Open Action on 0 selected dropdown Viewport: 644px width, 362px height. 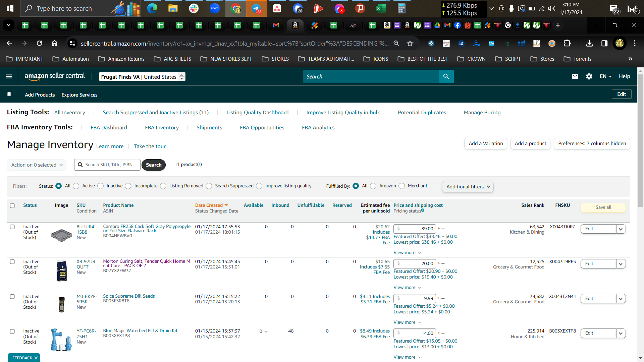[x=37, y=165]
